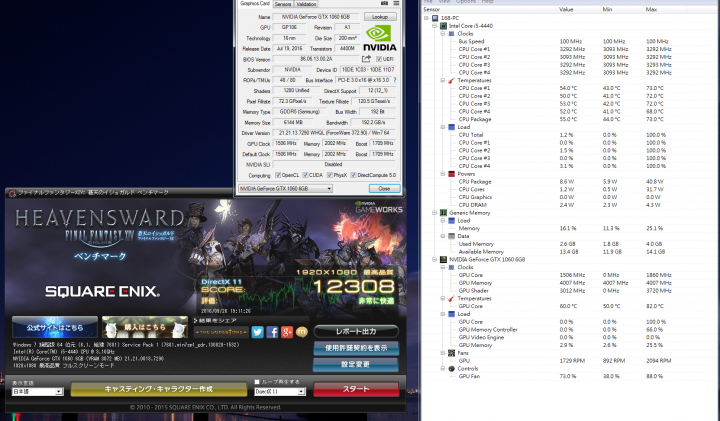Open the GPU-Z hamburger menu icon
The image size is (720, 421).
click(396, 3)
